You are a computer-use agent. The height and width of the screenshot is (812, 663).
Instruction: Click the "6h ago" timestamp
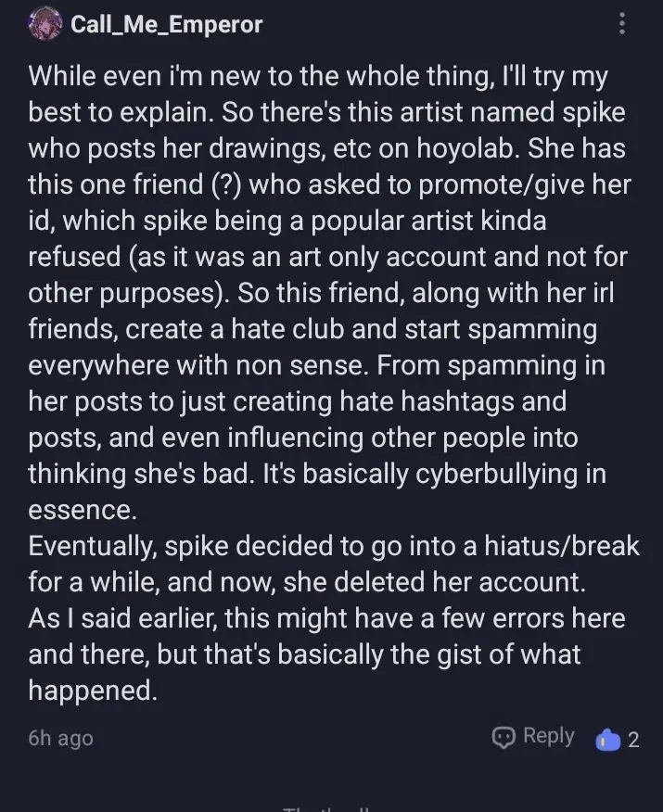(x=60, y=739)
